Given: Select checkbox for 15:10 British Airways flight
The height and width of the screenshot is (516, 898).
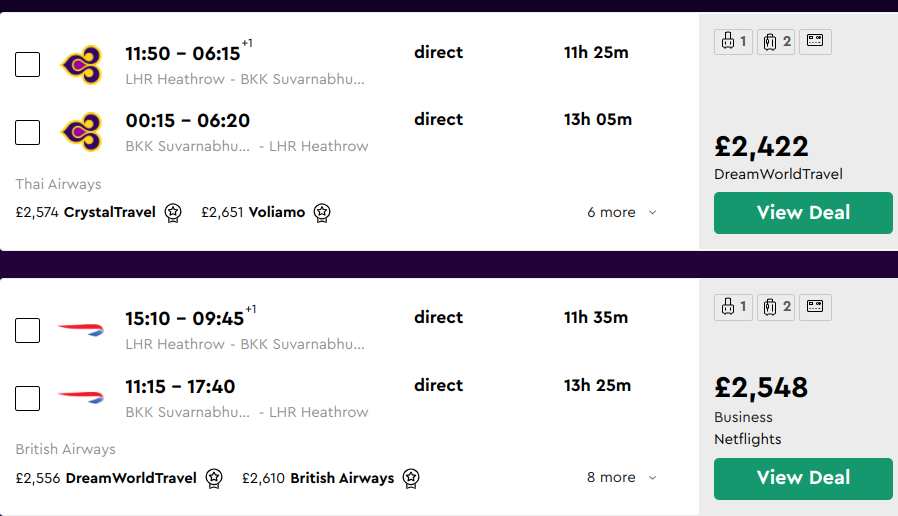Looking at the screenshot, I should (28, 330).
